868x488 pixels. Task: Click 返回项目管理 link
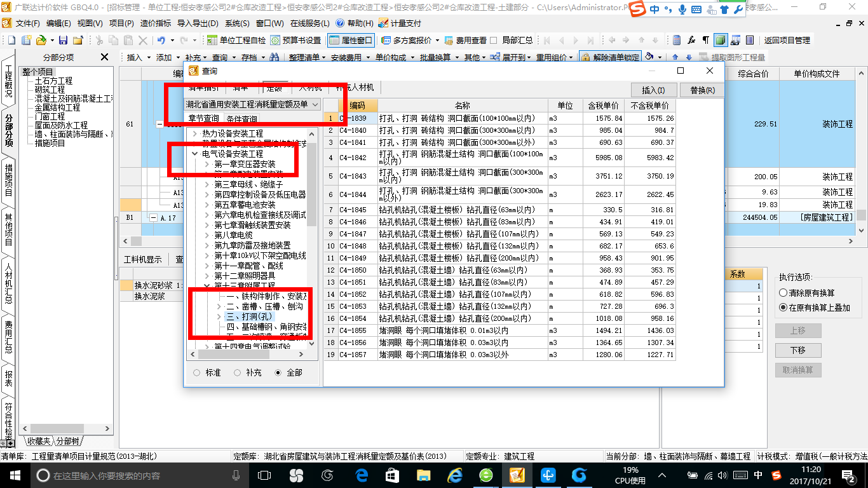click(787, 40)
